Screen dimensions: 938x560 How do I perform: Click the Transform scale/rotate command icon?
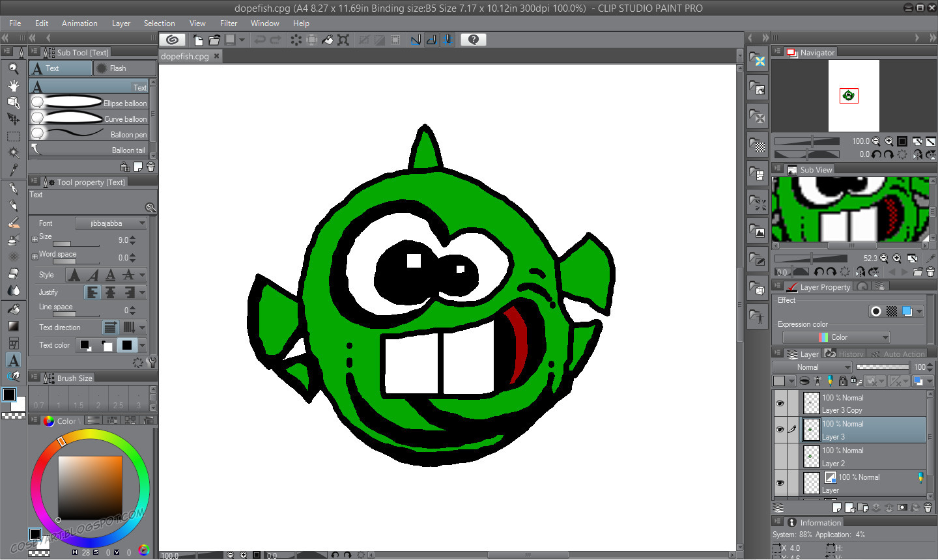(x=343, y=40)
